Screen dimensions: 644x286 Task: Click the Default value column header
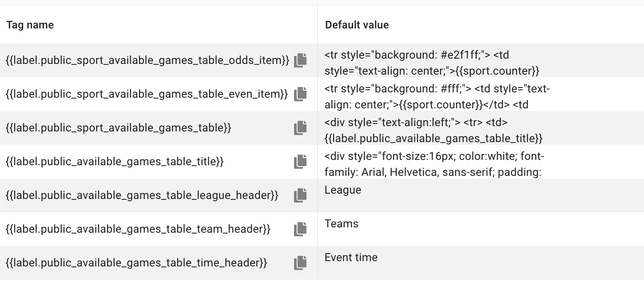click(357, 25)
